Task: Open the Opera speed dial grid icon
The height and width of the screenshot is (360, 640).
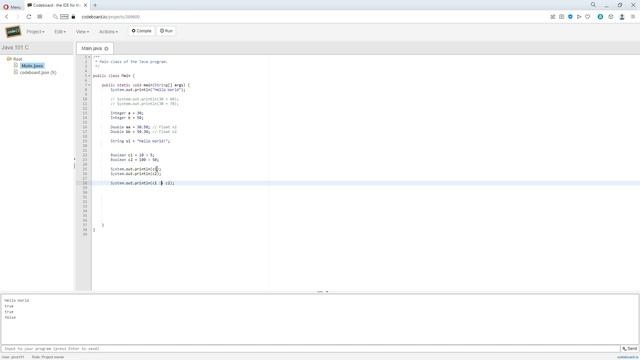Action: coord(40,17)
